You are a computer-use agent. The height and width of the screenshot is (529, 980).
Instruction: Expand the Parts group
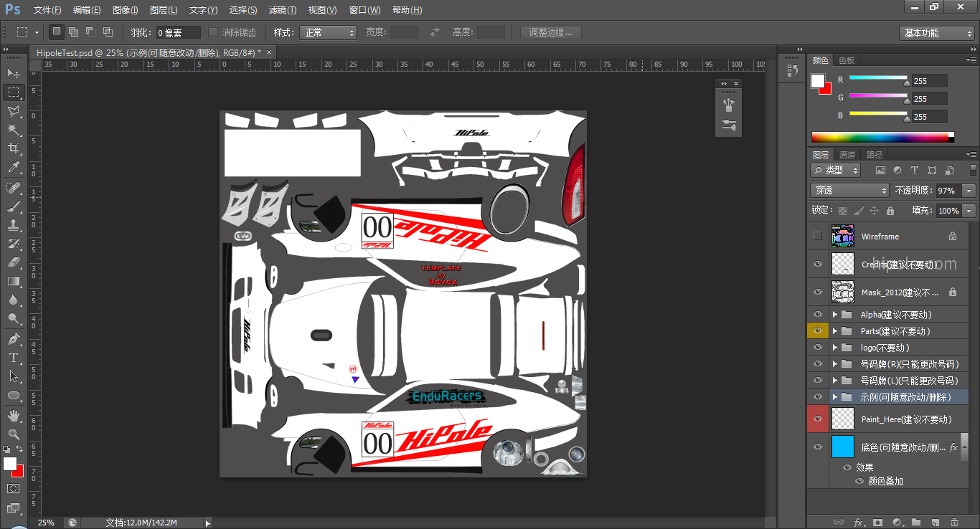(835, 330)
